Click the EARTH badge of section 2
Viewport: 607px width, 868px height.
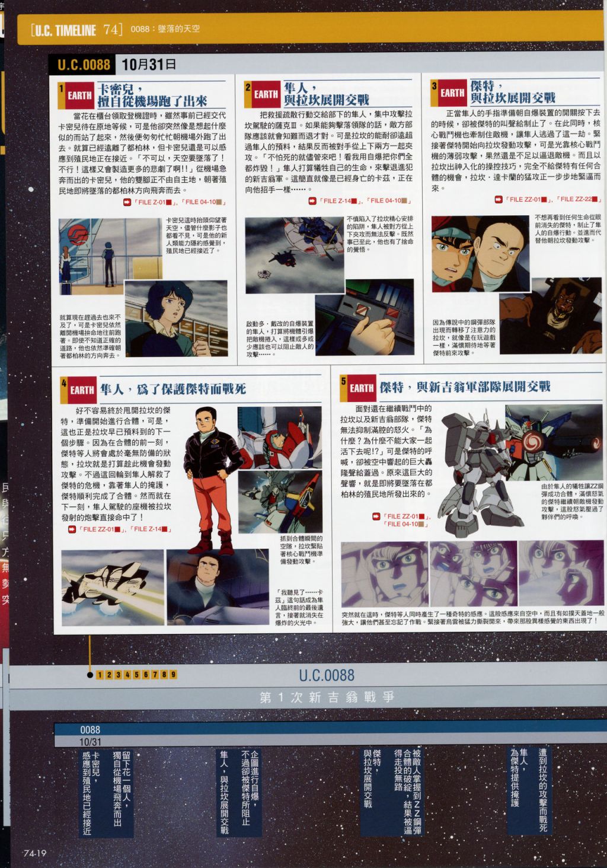[265, 94]
